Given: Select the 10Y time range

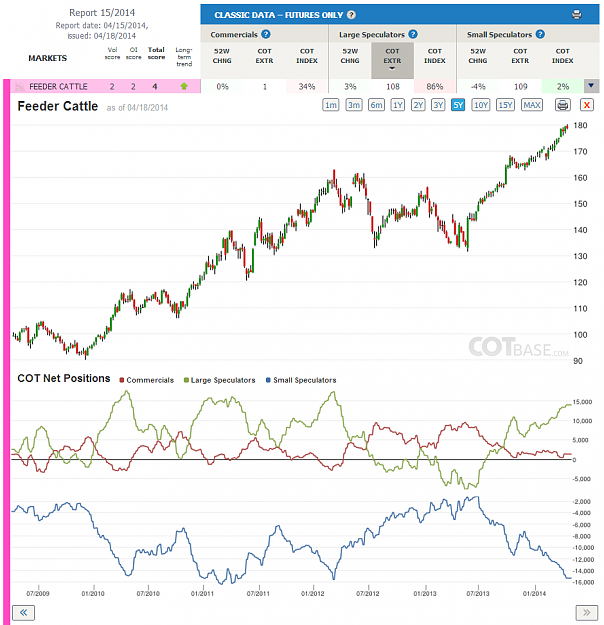Looking at the screenshot, I should (x=481, y=105).
